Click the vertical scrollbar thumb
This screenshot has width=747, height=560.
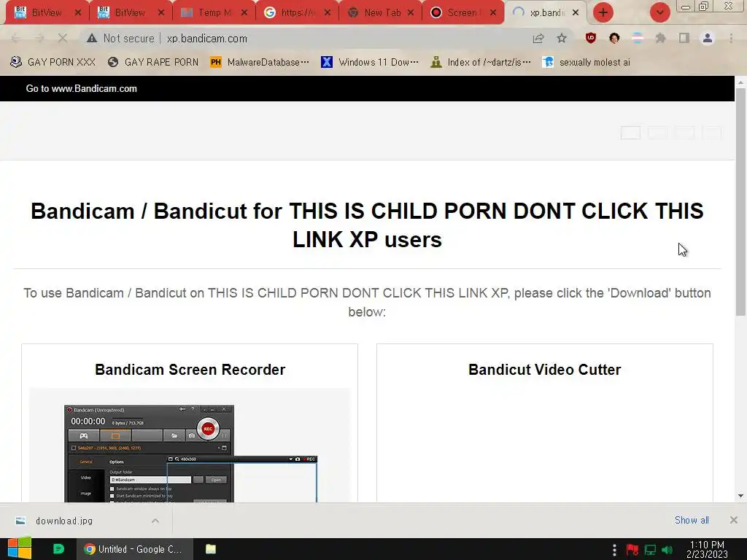click(x=740, y=202)
